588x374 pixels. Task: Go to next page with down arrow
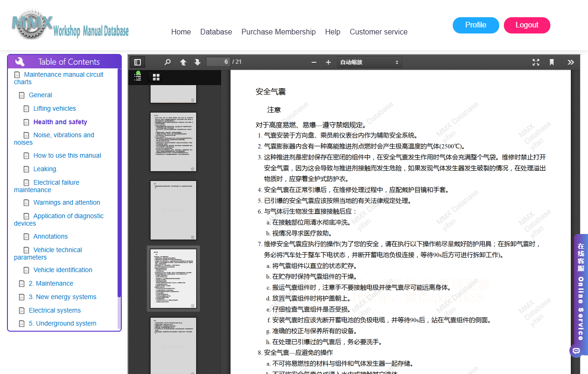coord(197,62)
